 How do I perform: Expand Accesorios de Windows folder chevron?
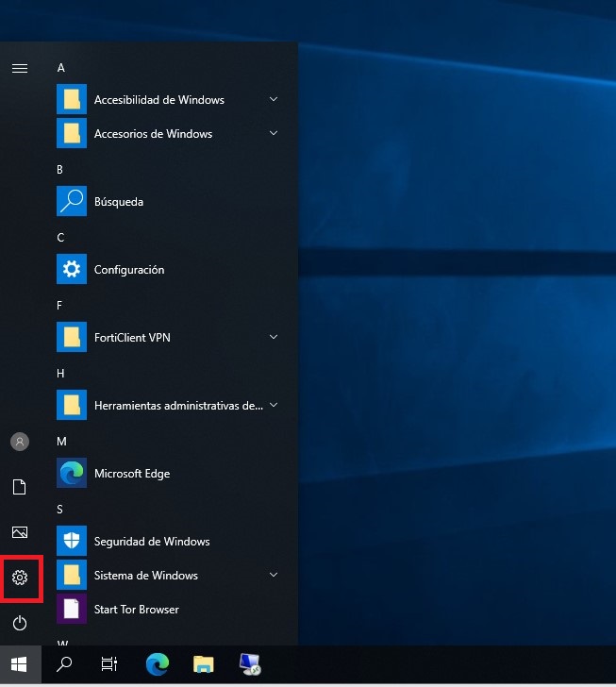click(x=274, y=133)
